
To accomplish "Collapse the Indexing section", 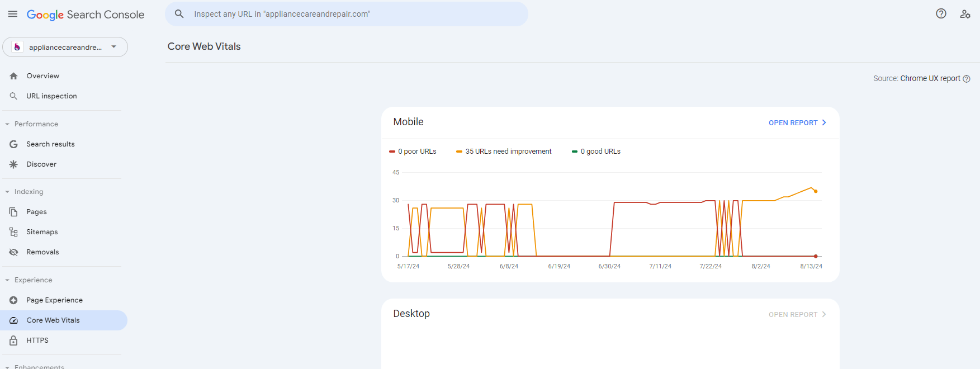I will click(x=7, y=192).
